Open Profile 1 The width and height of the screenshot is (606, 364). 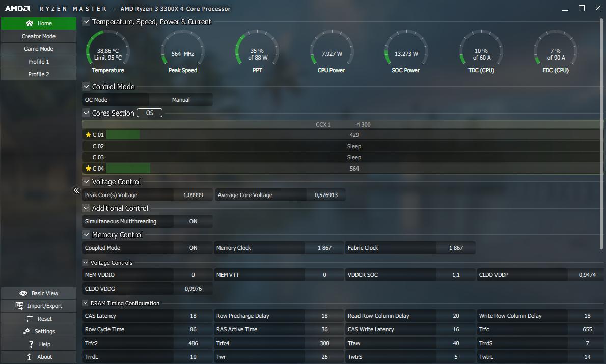click(x=39, y=62)
